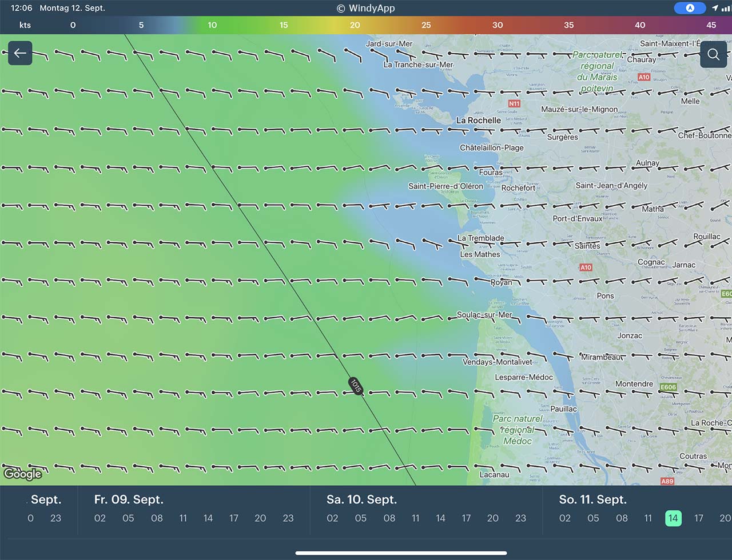Tap the N11 road badge
This screenshot has height=560, width=732.
(x=514, y=103)
